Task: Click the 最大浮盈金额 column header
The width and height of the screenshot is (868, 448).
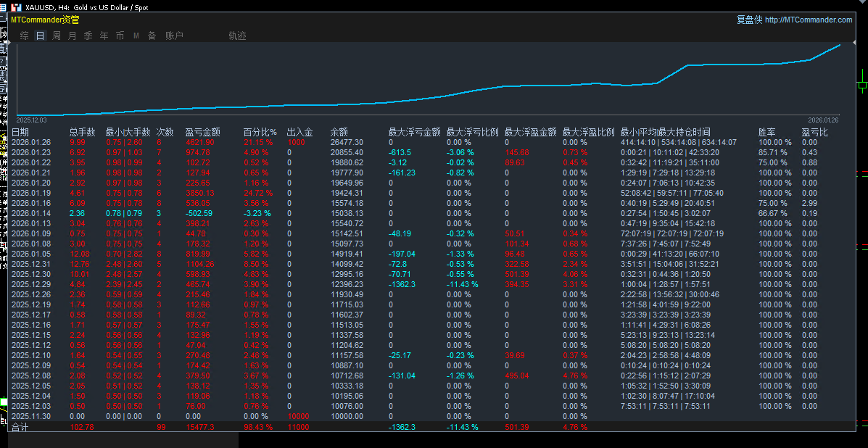Action: (530, 132)
